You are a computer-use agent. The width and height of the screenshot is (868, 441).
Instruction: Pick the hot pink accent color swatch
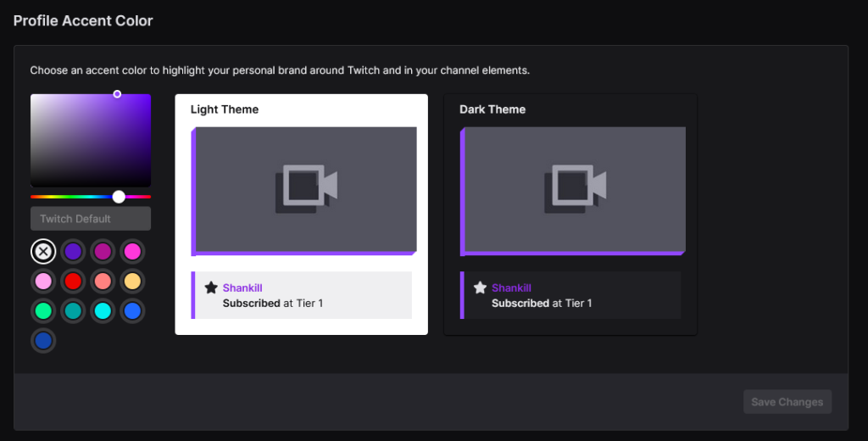pyautogui.click(x=132, y=251)
